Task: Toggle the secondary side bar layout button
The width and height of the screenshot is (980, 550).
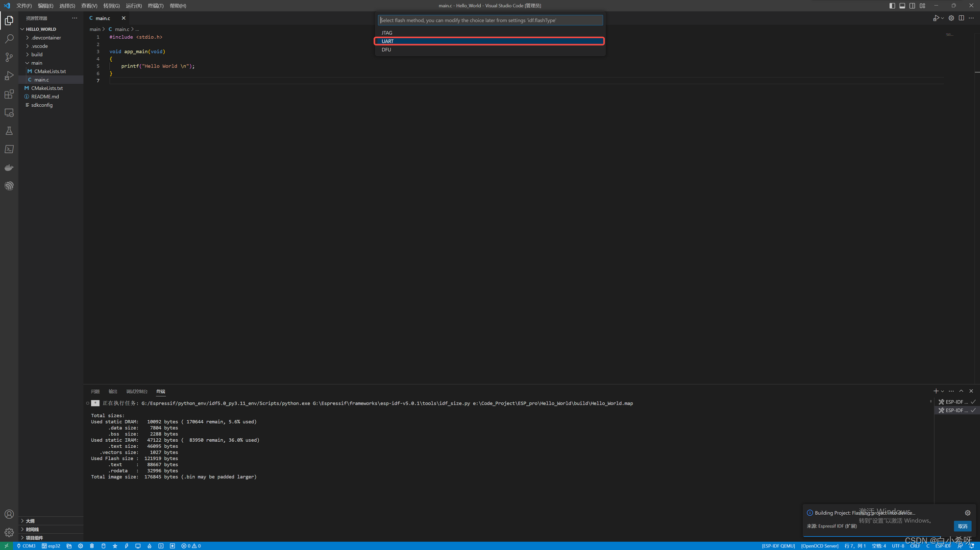Action: (912, 6)
